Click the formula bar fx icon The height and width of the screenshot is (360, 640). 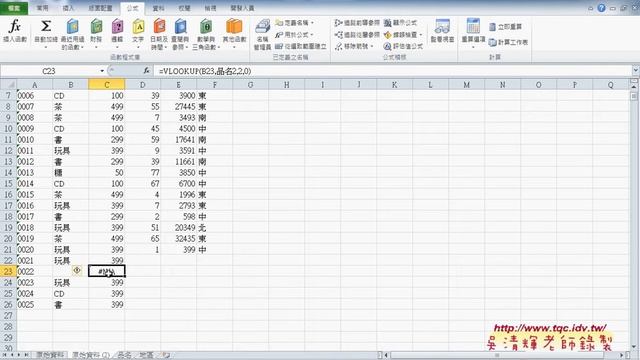(x=146, y=71)
